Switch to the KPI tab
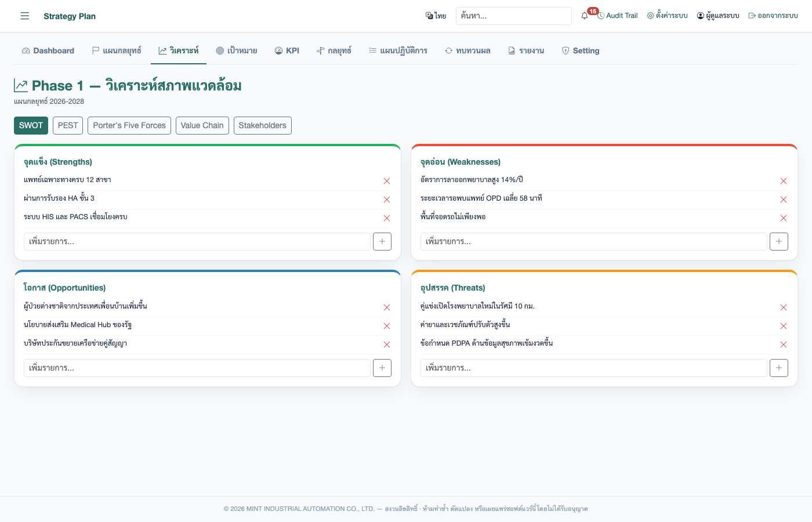The height and width of the screenshot is (522, 812). [287, 50]
